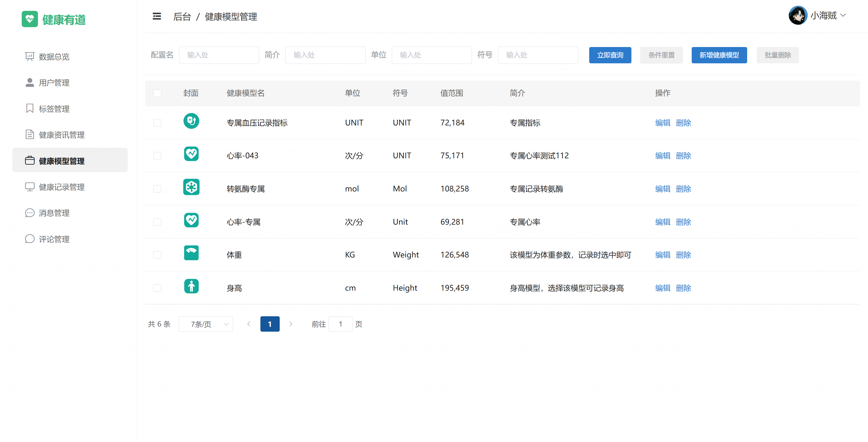Image resolution: width=868 pixels, height=442 pixels.
Task: Check the 专属血压记录指标 row checkbox
Action: coord(157,123)
